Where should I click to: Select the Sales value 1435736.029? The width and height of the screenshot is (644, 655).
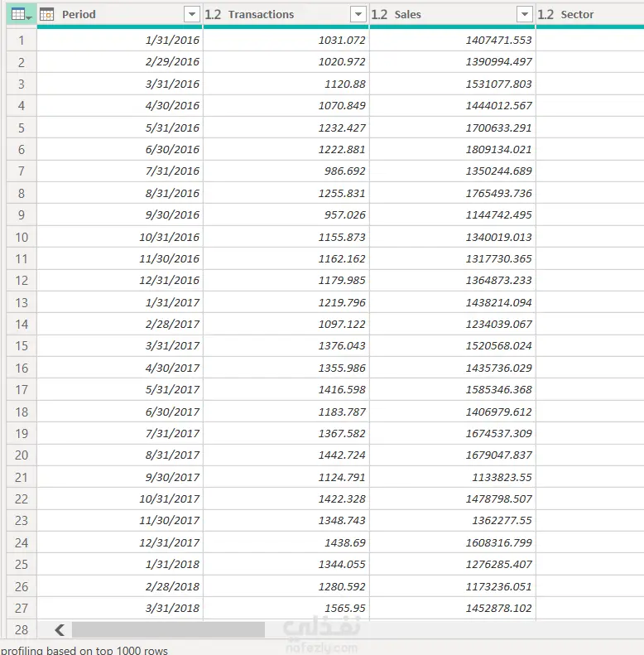(x=452, y=368)
